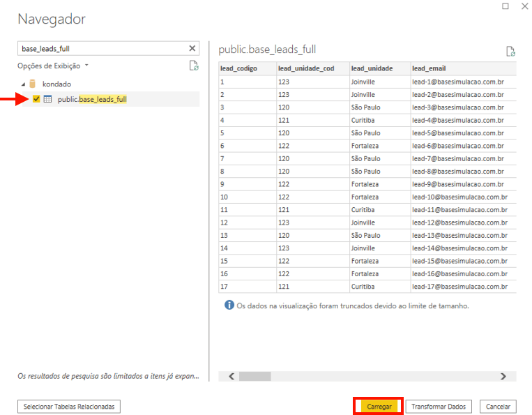Click the preview refresh icon above the table

[510, 51]
